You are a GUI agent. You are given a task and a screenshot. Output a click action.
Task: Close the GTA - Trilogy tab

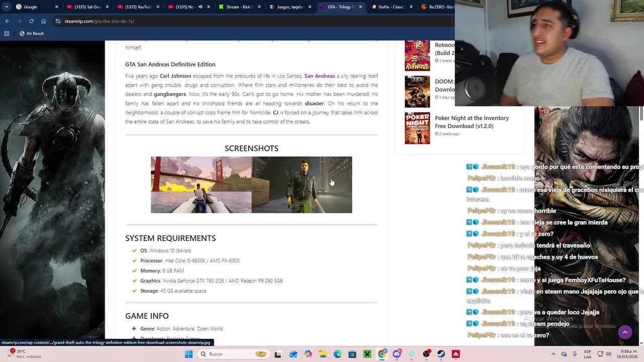pos(360,7)
